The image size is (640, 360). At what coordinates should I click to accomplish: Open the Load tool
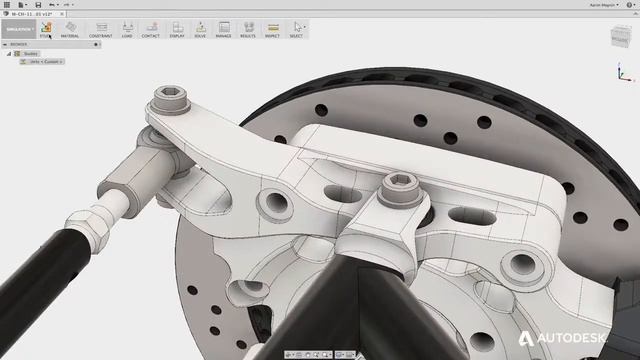pyautogui.click(x=127, y=29)
